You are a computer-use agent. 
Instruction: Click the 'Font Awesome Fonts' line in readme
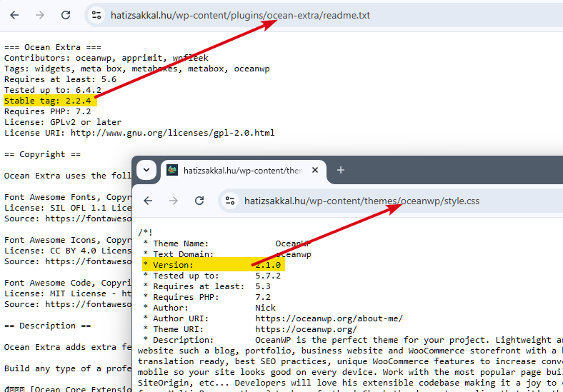[x=68, y=197]
